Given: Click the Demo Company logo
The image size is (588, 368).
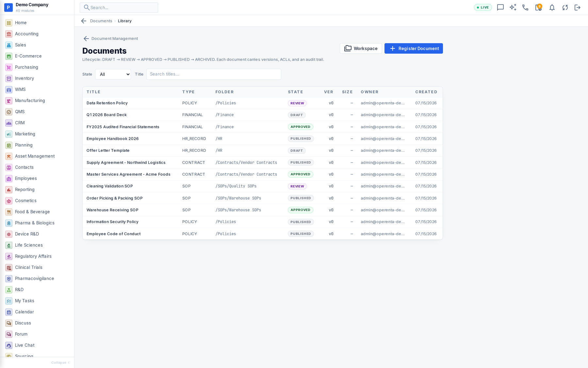Looking at the screenshot, I should [x=8, y=7].
